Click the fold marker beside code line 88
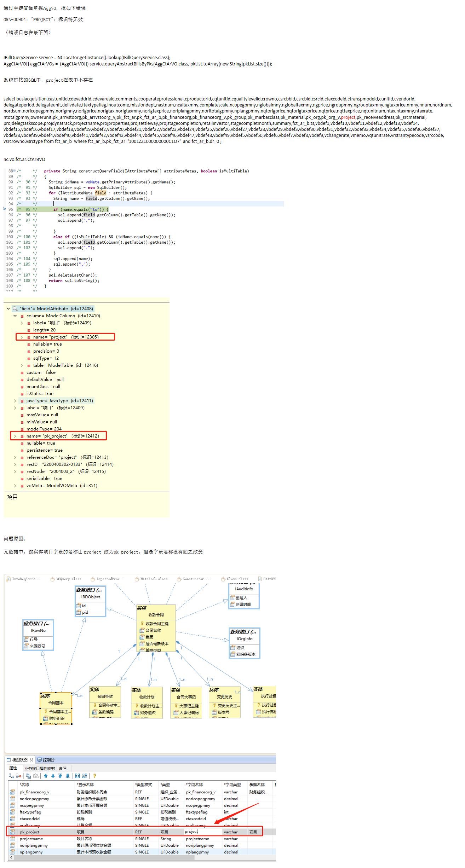 point(14,171)
